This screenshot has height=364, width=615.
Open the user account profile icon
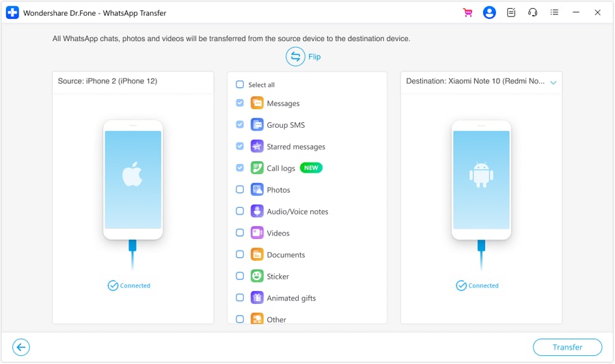pos(489,12)
